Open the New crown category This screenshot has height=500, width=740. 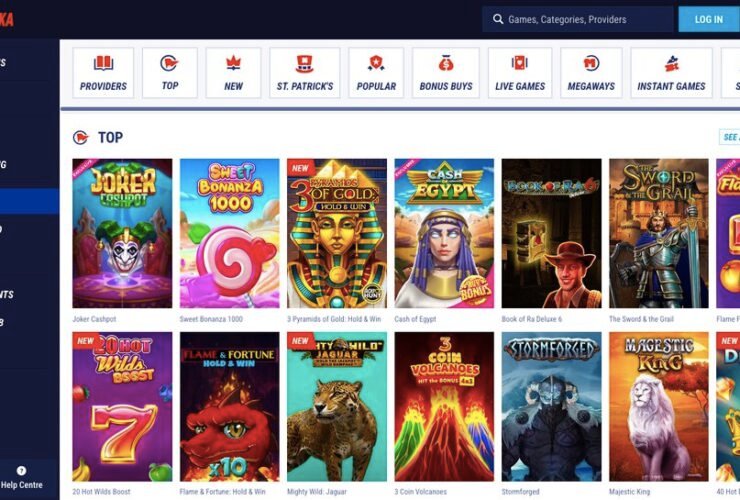[x=233, y=73]
